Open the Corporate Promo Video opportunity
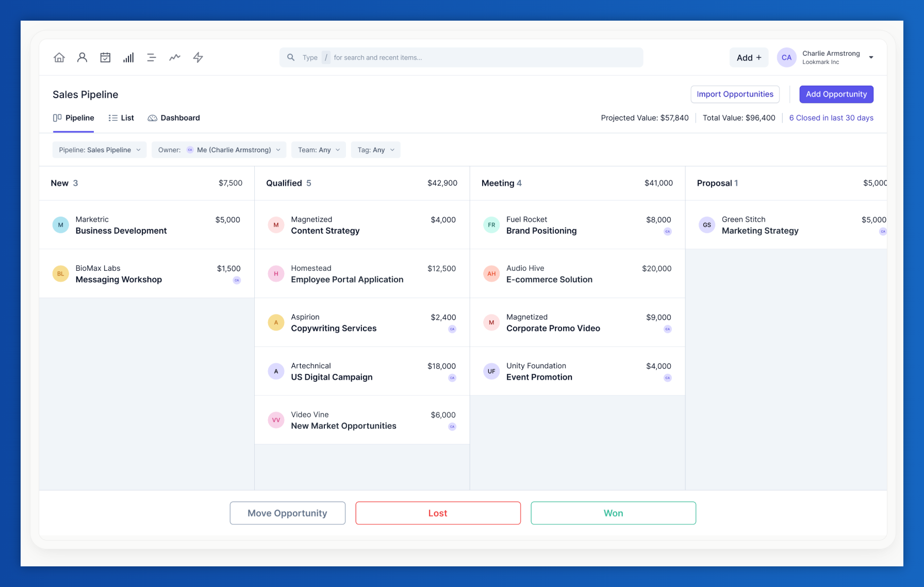This screenshot has height=587, width=924. [577, 322]
